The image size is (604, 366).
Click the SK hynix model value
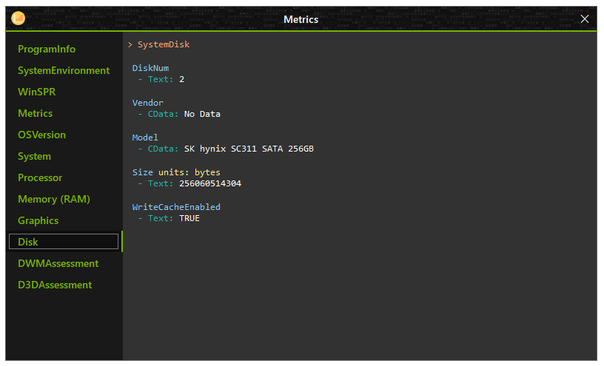tap(249, 149)
